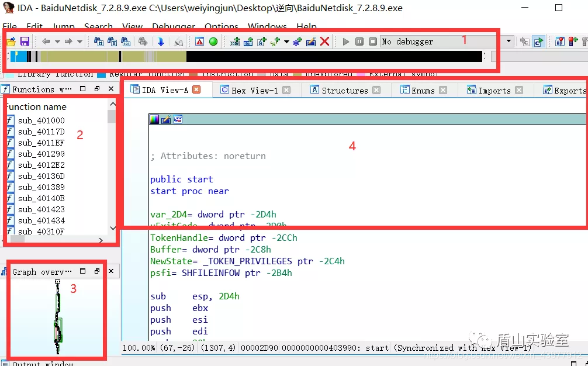Open the forward-history dropdown arrow
The width and height of the screenshot is (588, 366).
click(x=80, y=42)
